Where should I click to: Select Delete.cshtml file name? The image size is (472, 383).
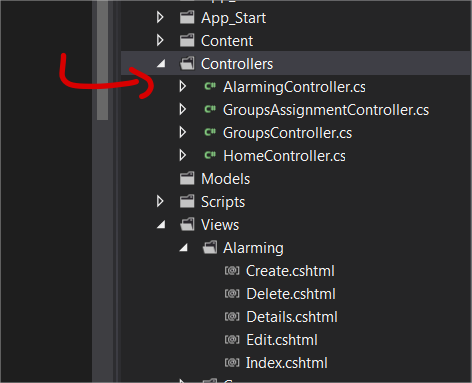(291, 294)
